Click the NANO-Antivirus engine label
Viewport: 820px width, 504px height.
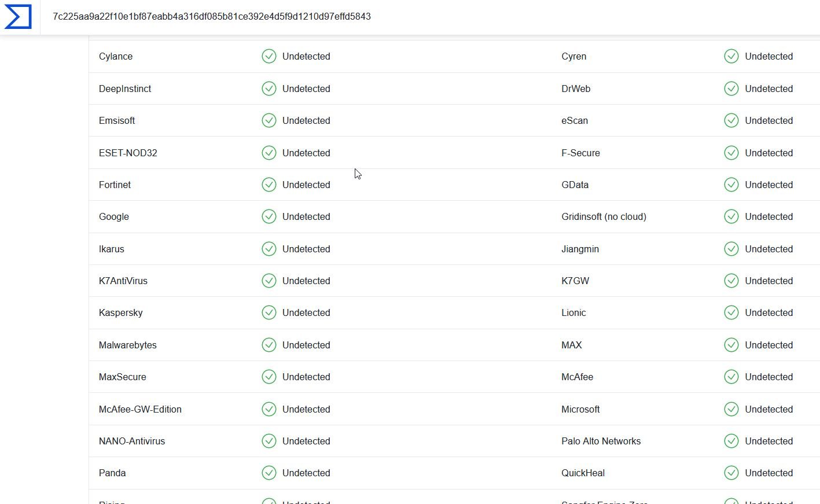pyautogui.click(x=132, y=441)
